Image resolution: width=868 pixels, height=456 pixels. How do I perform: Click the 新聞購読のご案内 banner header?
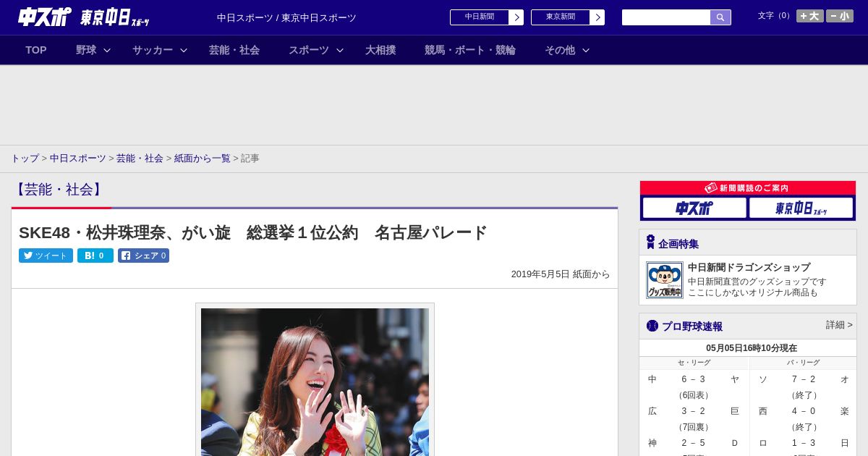(748, 188)
